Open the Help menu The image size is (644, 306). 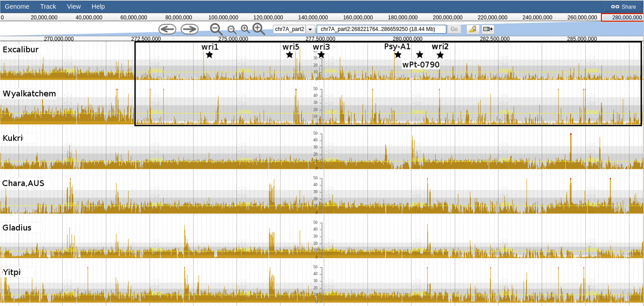tap(98, 7)
